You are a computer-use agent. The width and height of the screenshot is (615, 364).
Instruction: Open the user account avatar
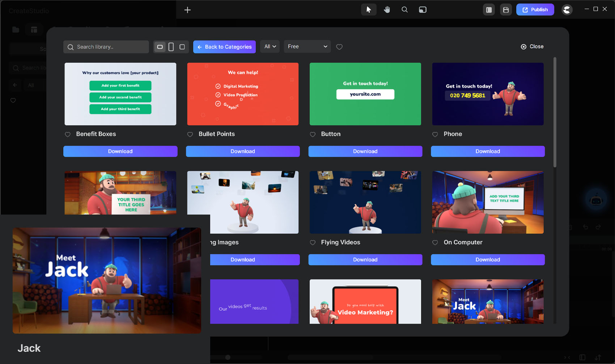click(x=567, y=10)
